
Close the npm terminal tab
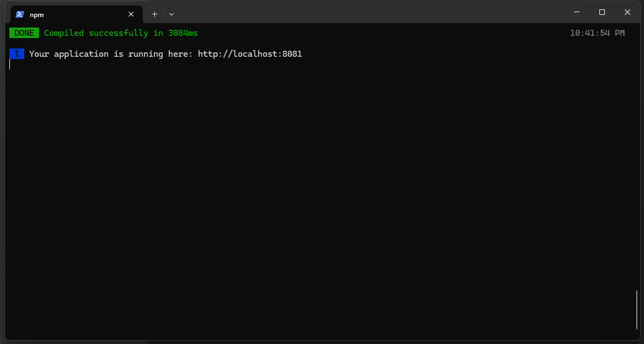(131, 14)
